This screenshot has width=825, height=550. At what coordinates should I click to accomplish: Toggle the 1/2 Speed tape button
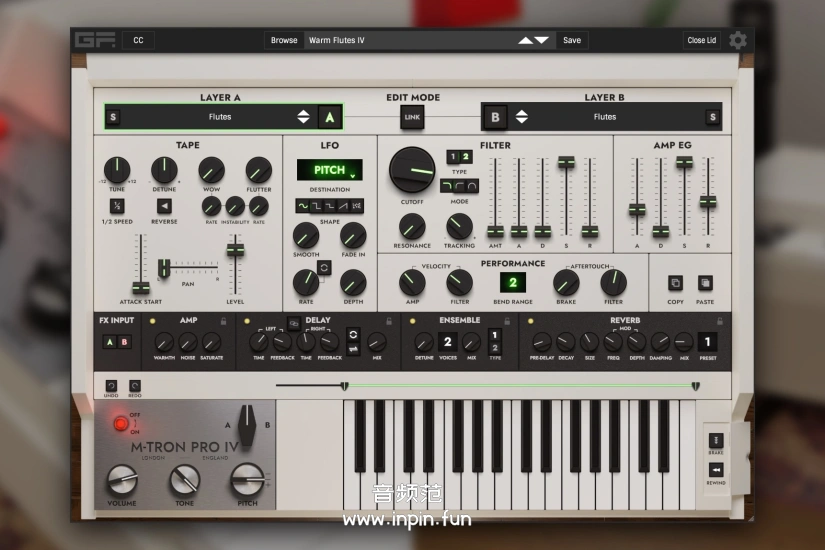[117, 206]
